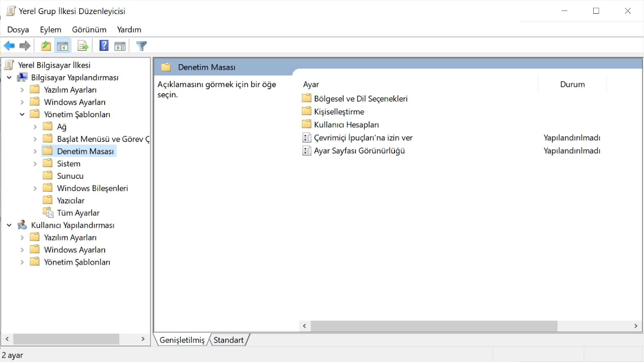Select computer Windows Ayarları tree item
Screen dimensions: 644x362
point(75,102)
